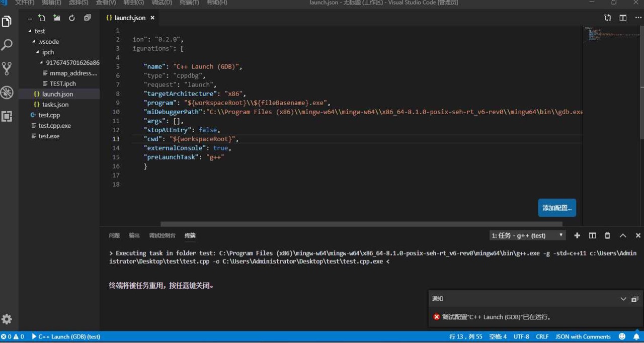Screen dimensions: 644x343
Task: Collapse the notification center with chevron
Action: point(623,299)
